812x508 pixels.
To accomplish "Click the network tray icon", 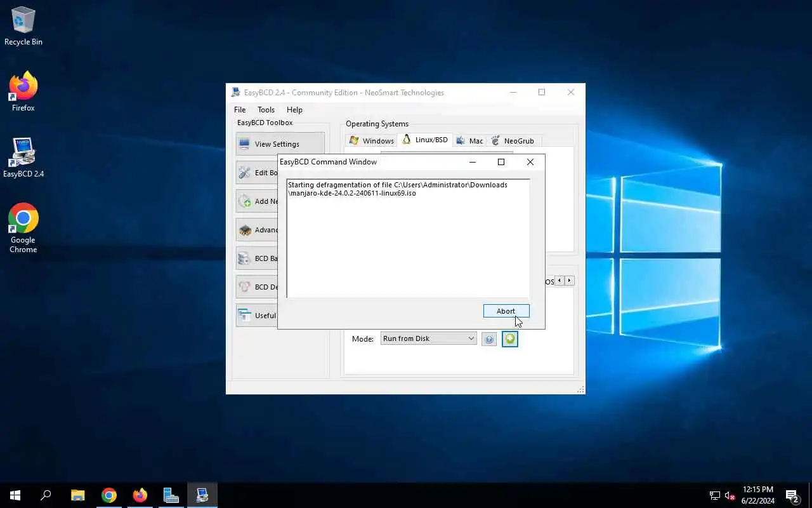I will click(x=715, y=495).
